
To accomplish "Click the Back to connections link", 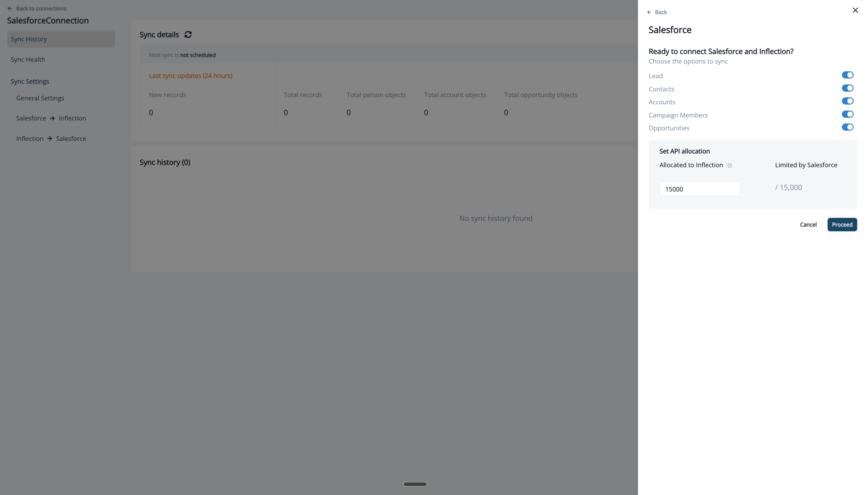I will pos(41,8).
